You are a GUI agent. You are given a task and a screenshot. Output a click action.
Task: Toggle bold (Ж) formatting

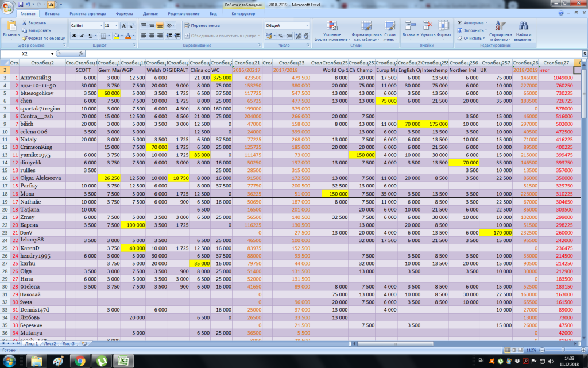(74, 36)
